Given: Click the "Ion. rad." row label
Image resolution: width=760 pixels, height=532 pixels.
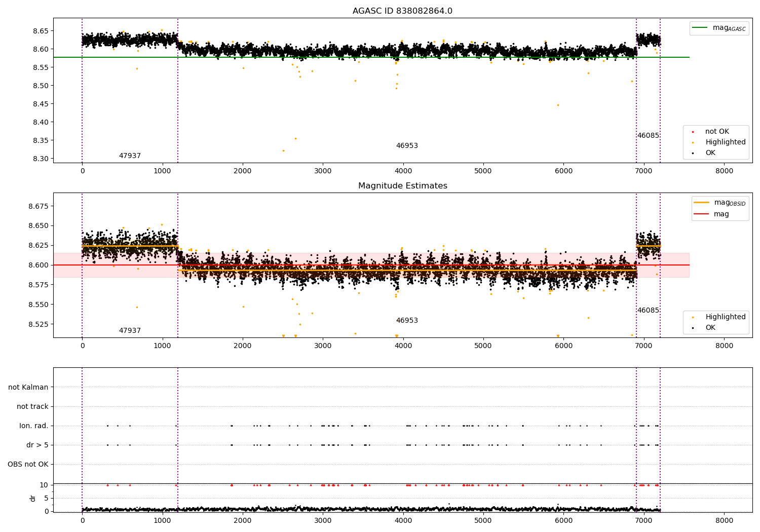Looking at the screenshot, I should (x=34, y=426).
